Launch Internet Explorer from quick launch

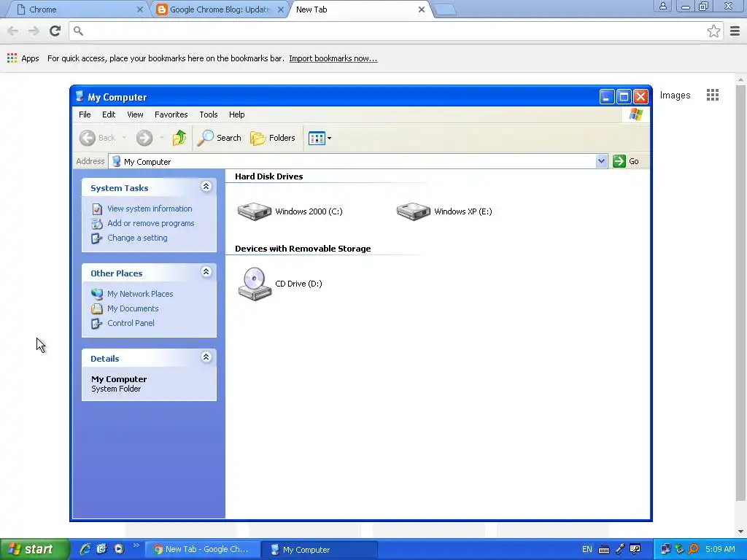(85, 549)
